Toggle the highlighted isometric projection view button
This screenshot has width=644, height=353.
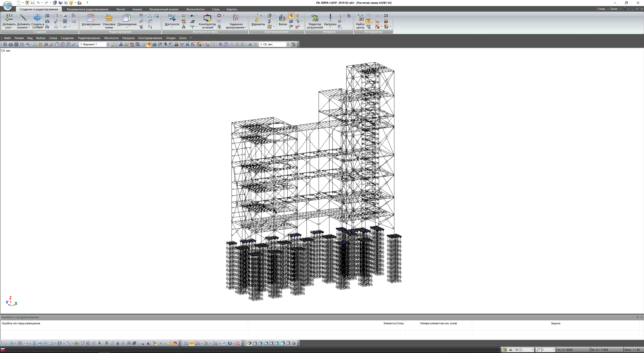pyautogui.click(x=192, y=343)
